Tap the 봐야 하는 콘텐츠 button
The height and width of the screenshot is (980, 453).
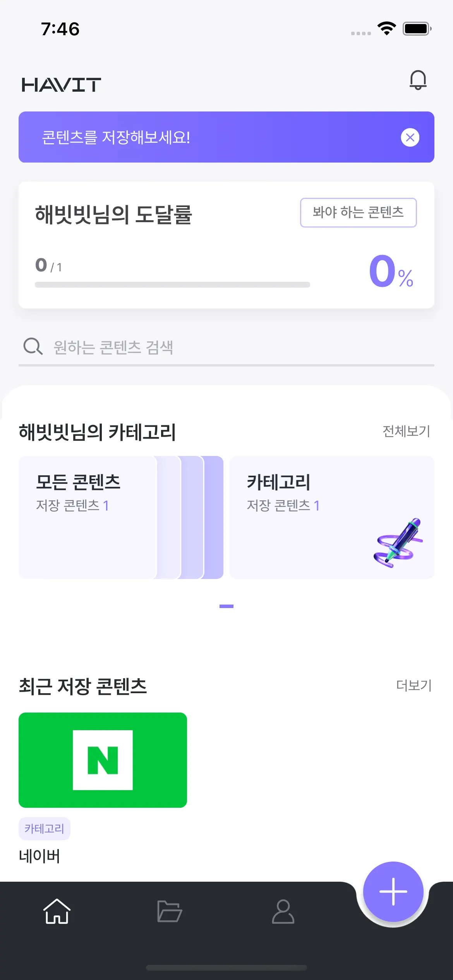point(358,212)
